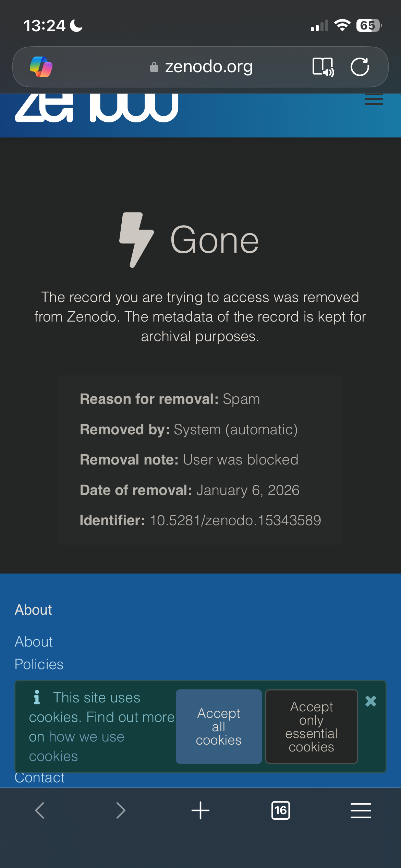401x868 pixels.
Task: Tap the Zenodo logo
Action: tap(97, 108)
